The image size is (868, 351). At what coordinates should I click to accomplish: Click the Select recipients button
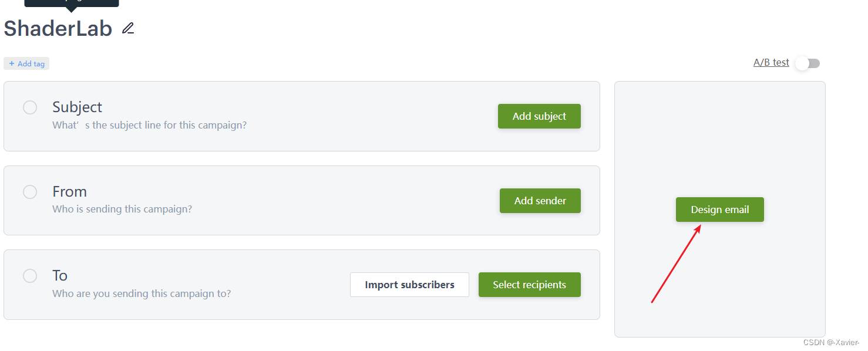pyautogui.click(x=529, y=285)
